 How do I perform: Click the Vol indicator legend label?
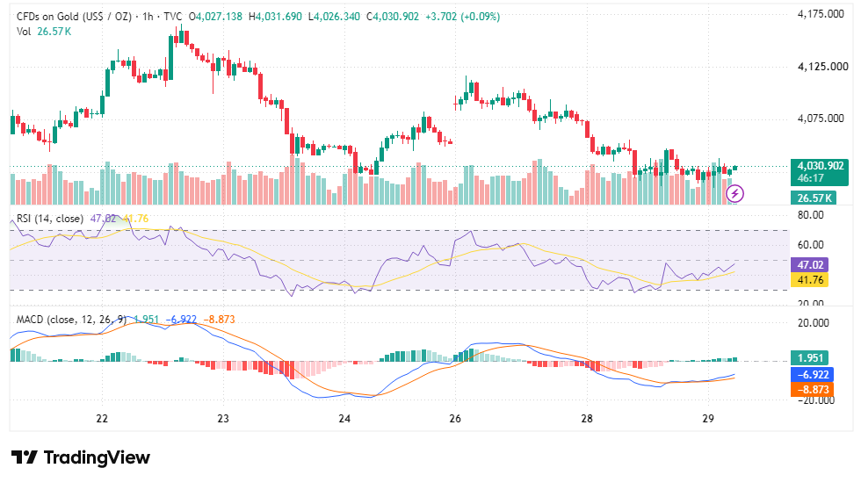coord(24,32)
